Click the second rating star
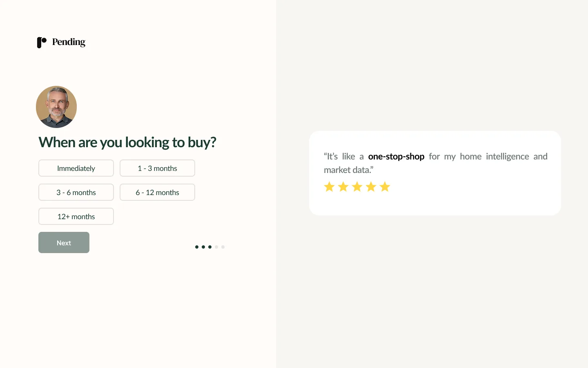Viewport: 588px width, 368px height. coord(343,187)
